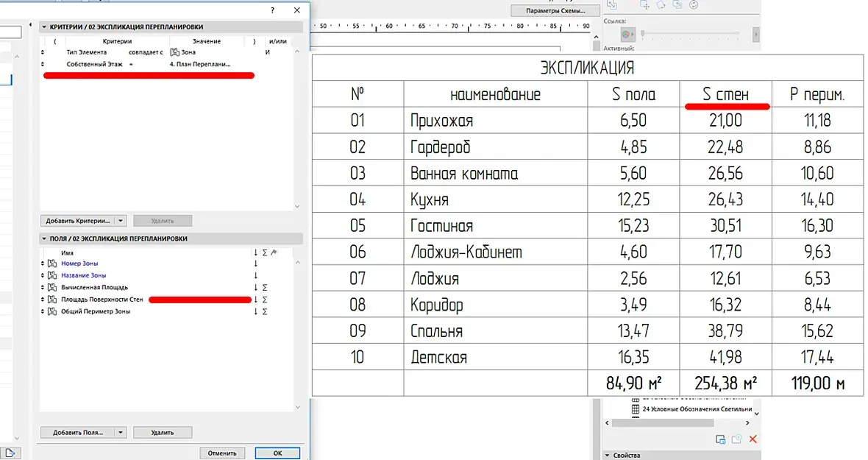Toggle sum for Общий Периметр Зоны field
868x460 pixels.
click(265, 311)
